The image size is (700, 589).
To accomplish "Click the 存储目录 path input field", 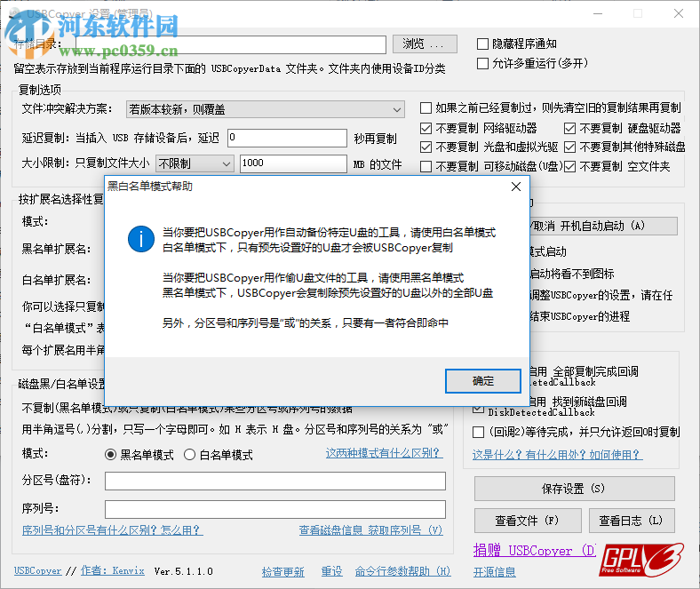I will coord(231,44).
